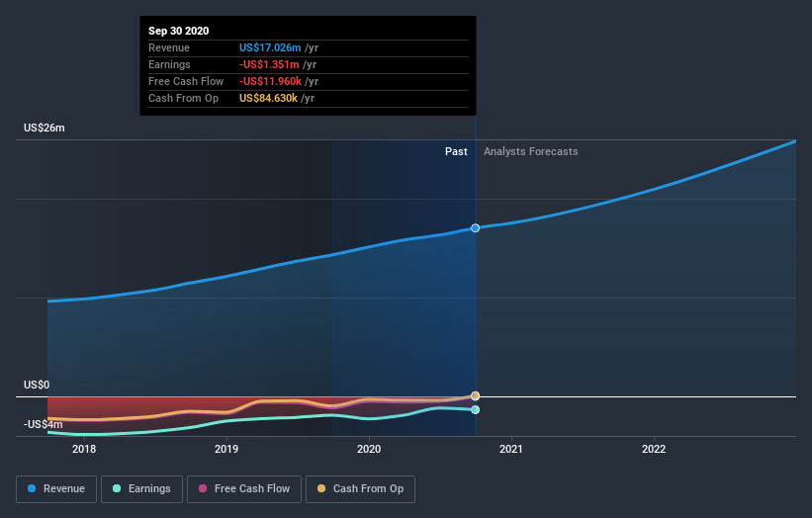Click the US$84.630k cash from op value

point(268,98)
